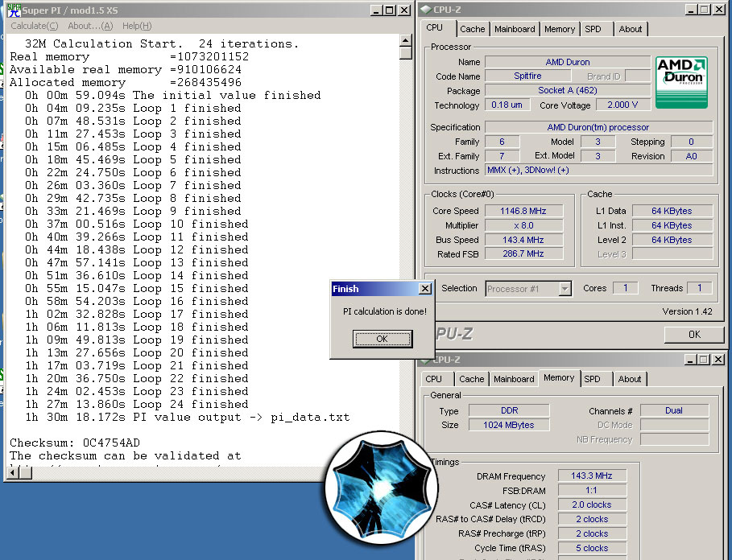Minimize the top CPU-Z window
This screenshot has width=732, height=560.
pyautogui.click(x=692, y=10)
